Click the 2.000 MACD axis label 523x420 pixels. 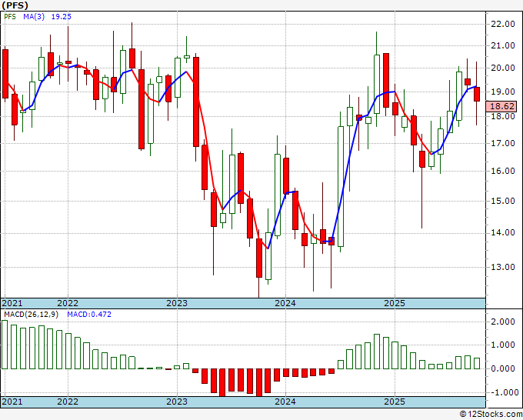503,322
